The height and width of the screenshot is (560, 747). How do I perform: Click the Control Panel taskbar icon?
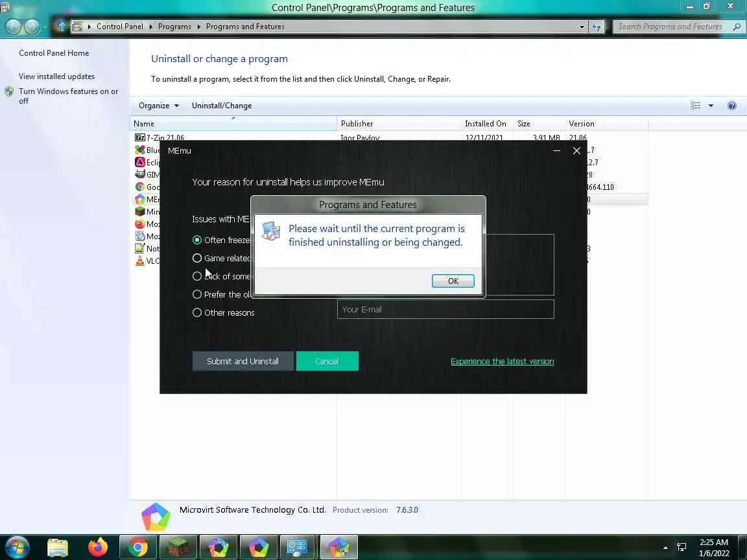(x=298, y=547)
